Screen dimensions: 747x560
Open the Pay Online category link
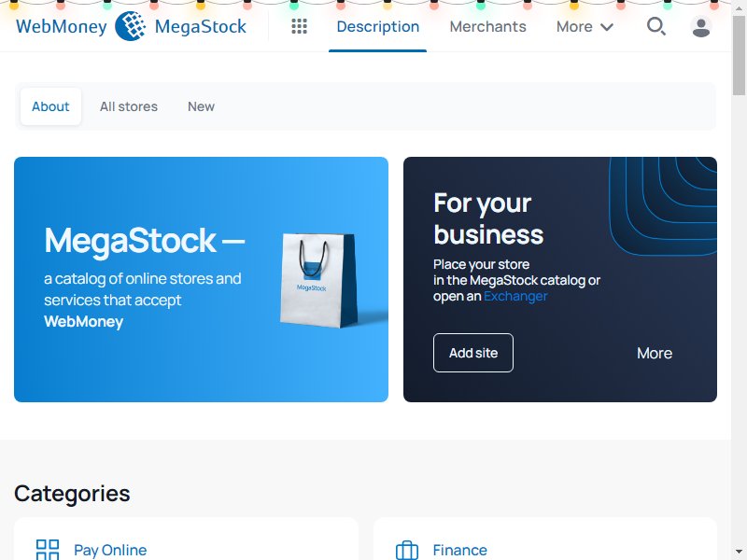point(110,550)
